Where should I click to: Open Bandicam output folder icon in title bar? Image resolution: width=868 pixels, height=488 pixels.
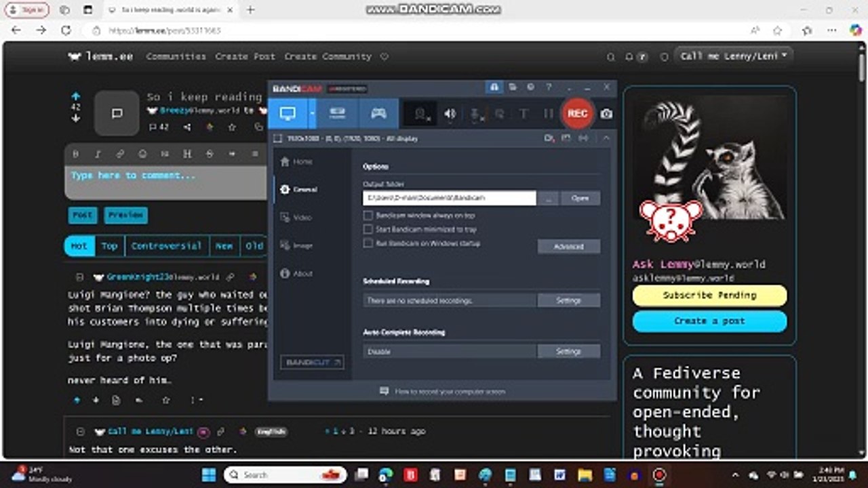coord(513,87)
